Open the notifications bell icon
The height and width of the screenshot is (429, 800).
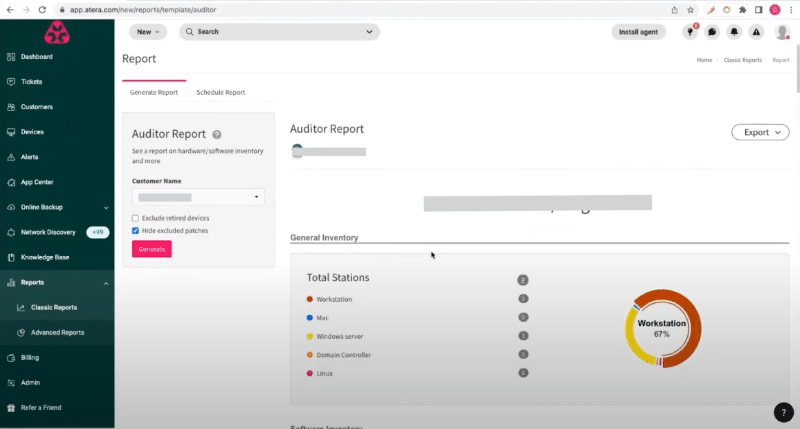point(734,32)
